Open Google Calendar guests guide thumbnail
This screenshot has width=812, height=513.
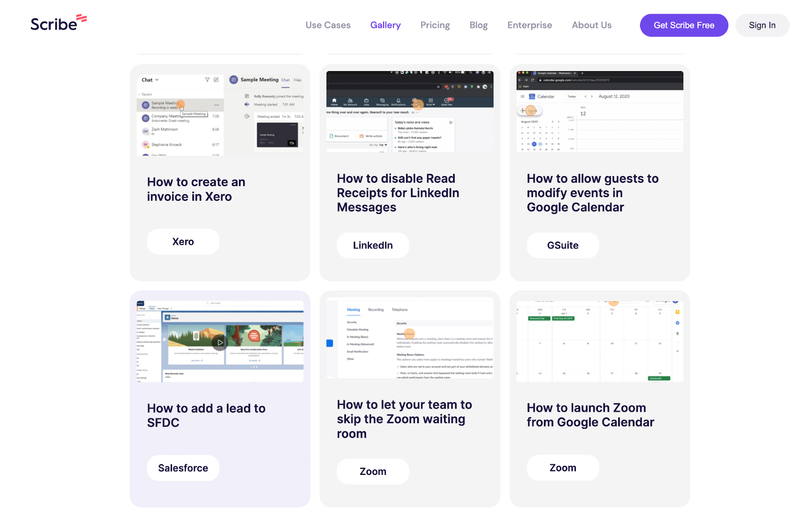tap(600, 112)
